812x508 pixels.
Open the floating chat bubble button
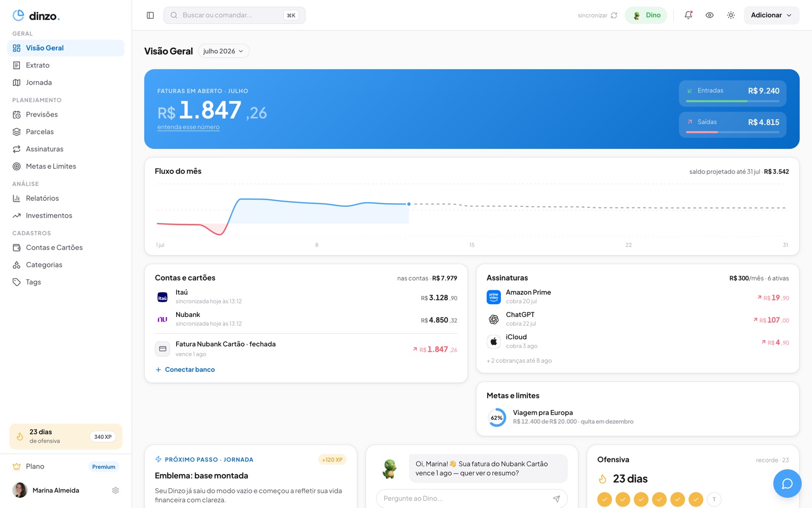pos(787,484)
